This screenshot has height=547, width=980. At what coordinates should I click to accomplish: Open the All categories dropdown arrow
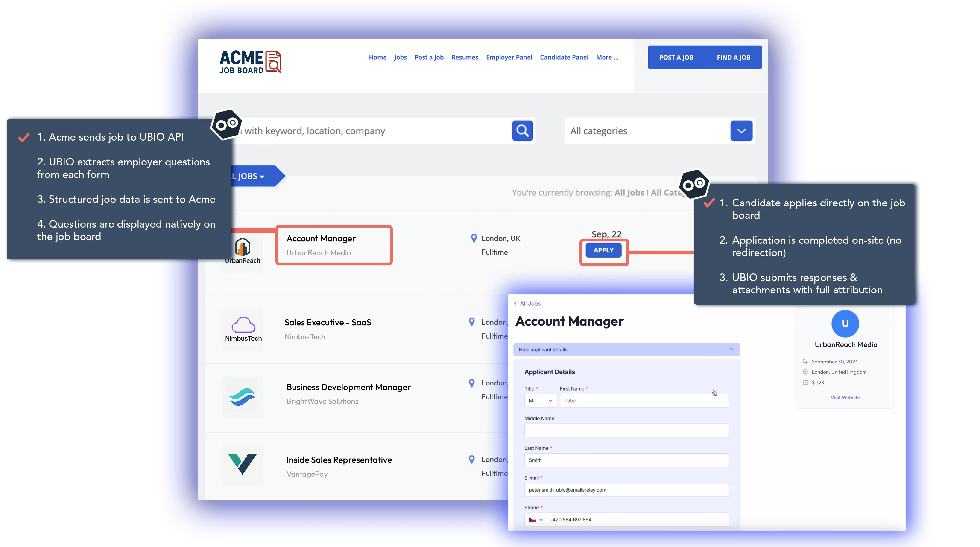coord(741,131)
